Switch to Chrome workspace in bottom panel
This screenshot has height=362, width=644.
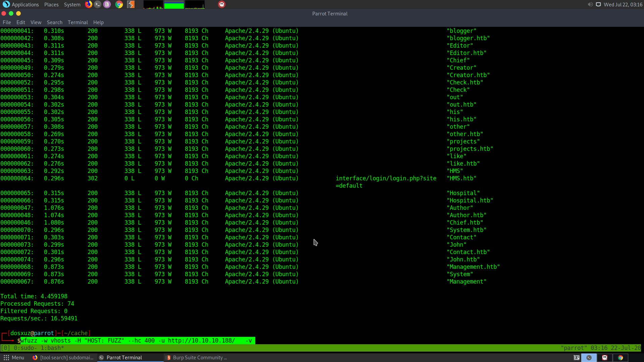pos(621,358)
